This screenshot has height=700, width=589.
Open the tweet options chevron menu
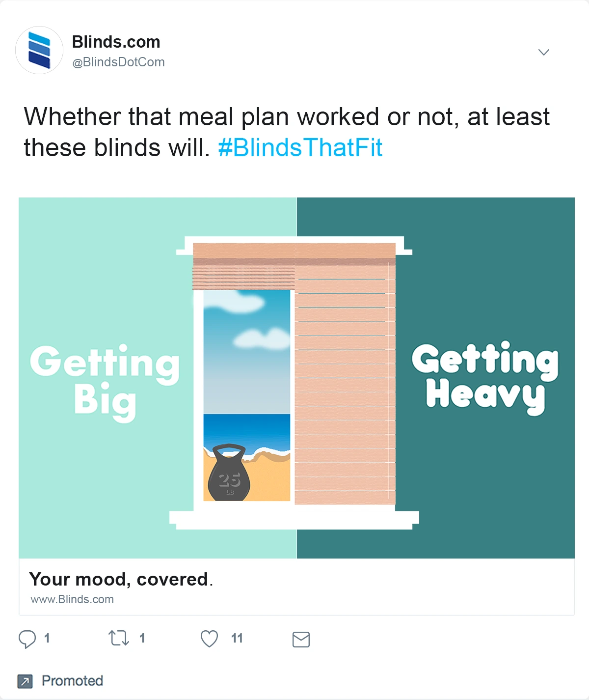click(543, 52)
